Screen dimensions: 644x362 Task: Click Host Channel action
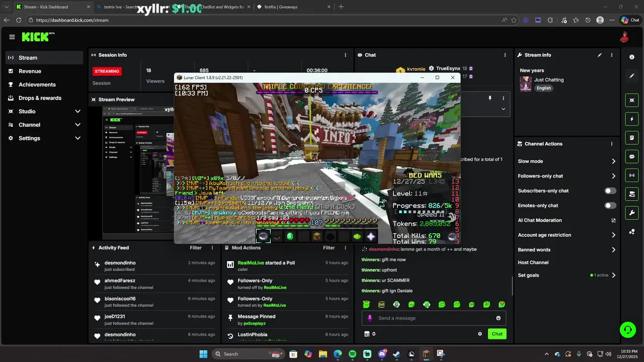point(533,262)
